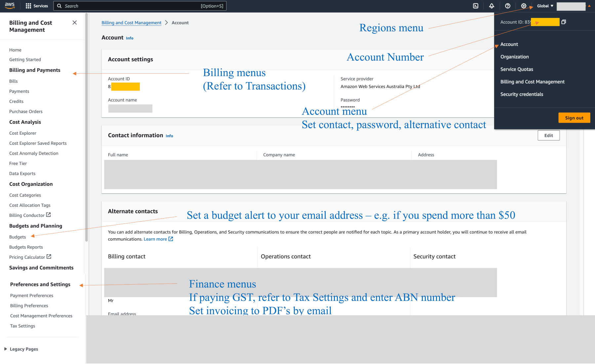Click the Billing and Payments section heading
This screenshot has height=364, width=595.
pyautogui.click(x=35, y=70)
